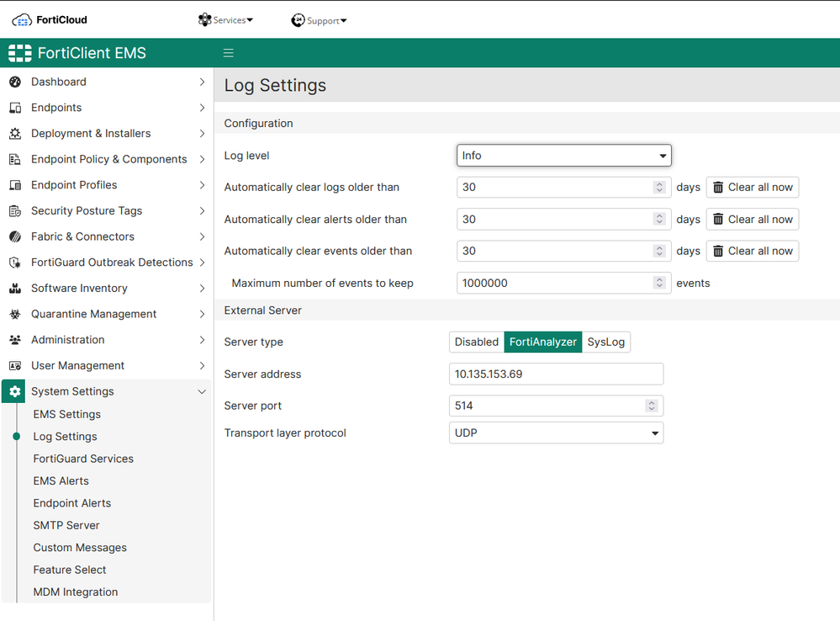
Task: Click the Support headset icon
Action: click(298, 20)
